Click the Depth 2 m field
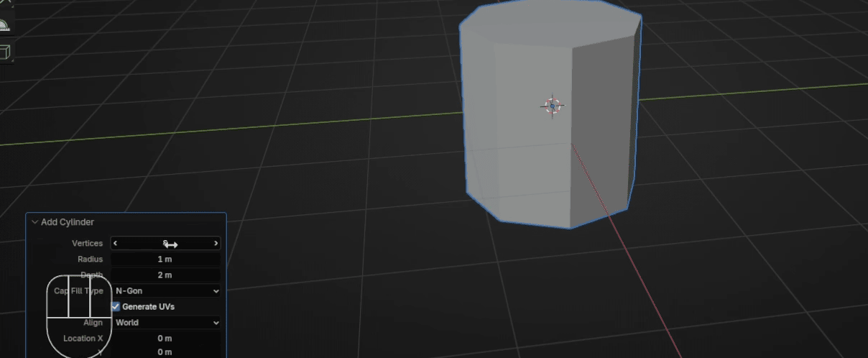Image resolution: width=868 pixels, height=358 pixels. pyautogui.click(x=166, y=275)
